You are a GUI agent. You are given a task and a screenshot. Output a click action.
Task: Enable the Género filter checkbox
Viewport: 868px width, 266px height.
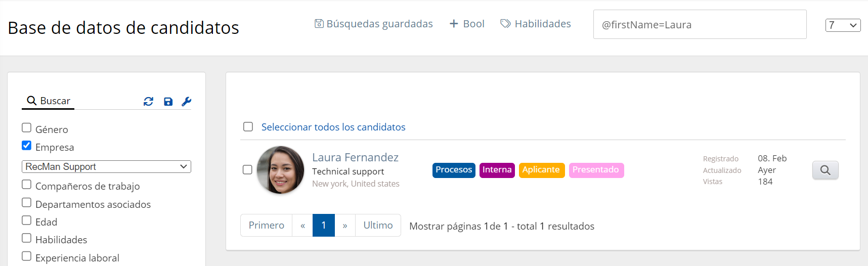pyautogui.click(x=27, y=128)
